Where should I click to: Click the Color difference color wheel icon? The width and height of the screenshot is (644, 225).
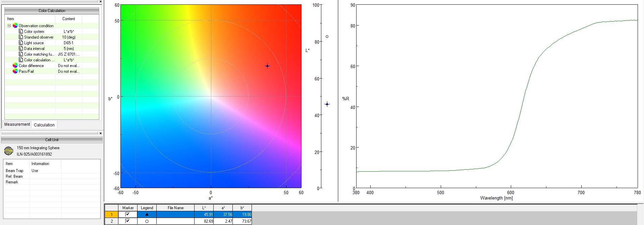coord(15,65)
